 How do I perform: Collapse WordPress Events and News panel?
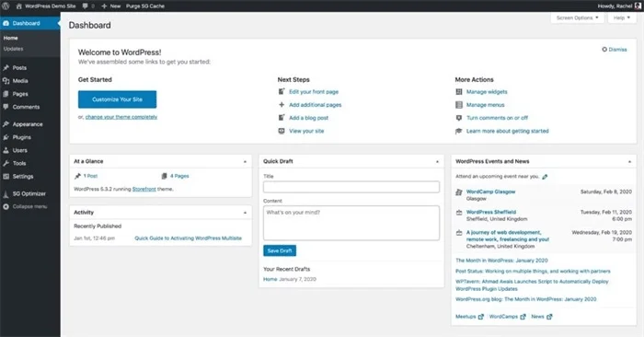629,162
